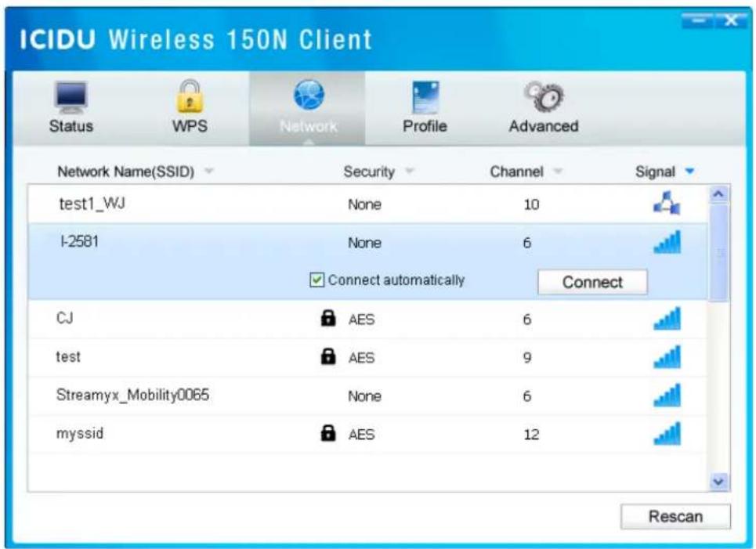Minimize the ICIDU client window

(x=698, y=20)
